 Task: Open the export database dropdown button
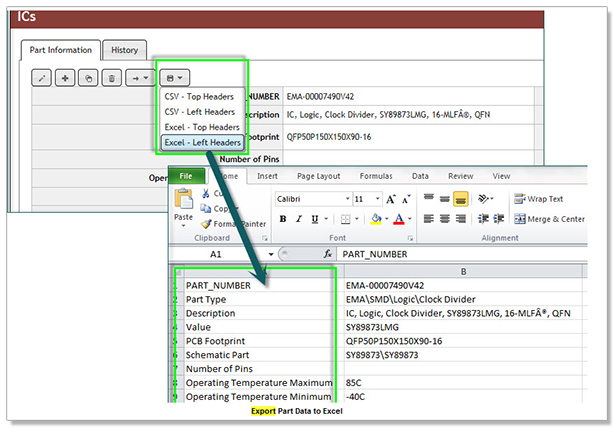[175, 78]
